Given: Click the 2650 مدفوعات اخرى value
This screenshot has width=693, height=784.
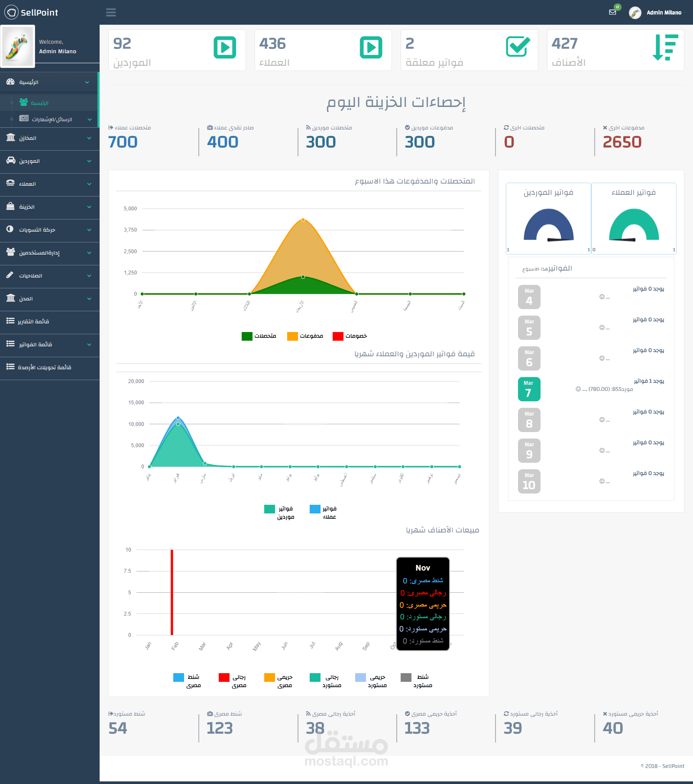Looking at the screenshot, I should 622,142.
